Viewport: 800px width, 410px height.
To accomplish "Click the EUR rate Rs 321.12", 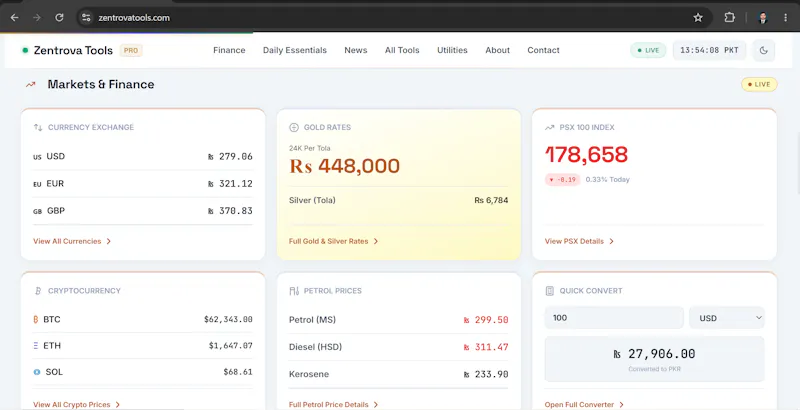I will [x=230, y=184].
